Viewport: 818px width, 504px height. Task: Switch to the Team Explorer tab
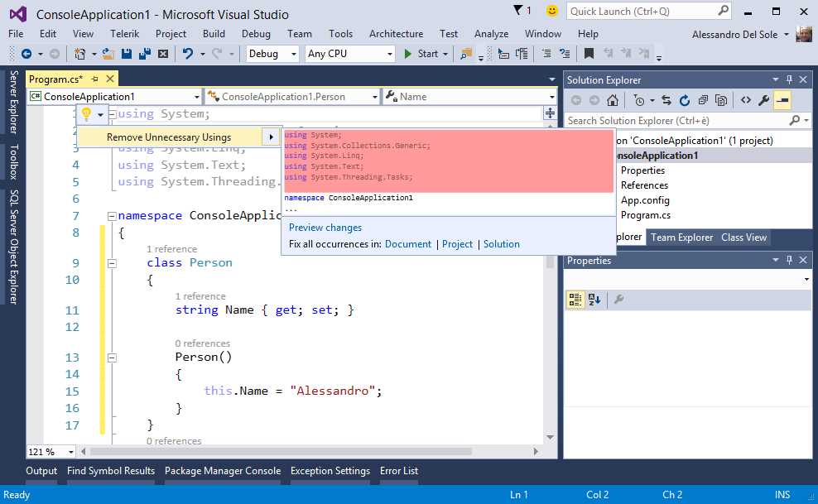(x=681, y=237)
